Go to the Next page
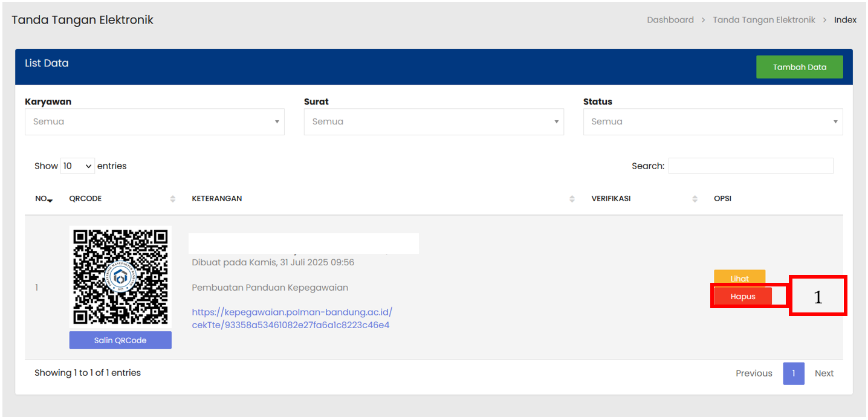The width and height of the screenshot is (868, 420). click(x=824, y=373)
